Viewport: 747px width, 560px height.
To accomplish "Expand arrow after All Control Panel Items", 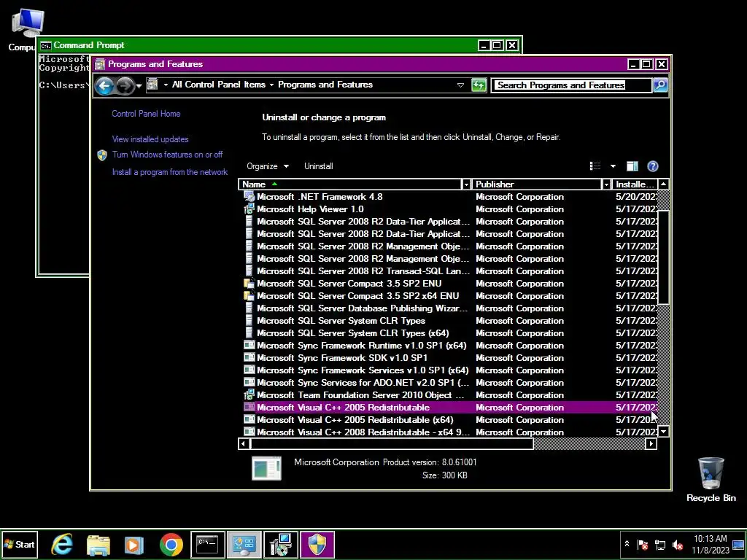I will tap(271, 85).
